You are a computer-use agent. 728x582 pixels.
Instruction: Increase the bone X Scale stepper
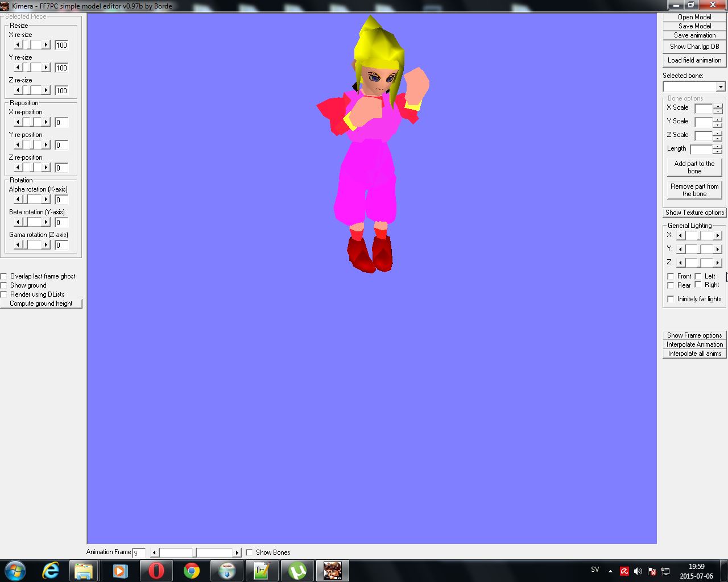718,106
